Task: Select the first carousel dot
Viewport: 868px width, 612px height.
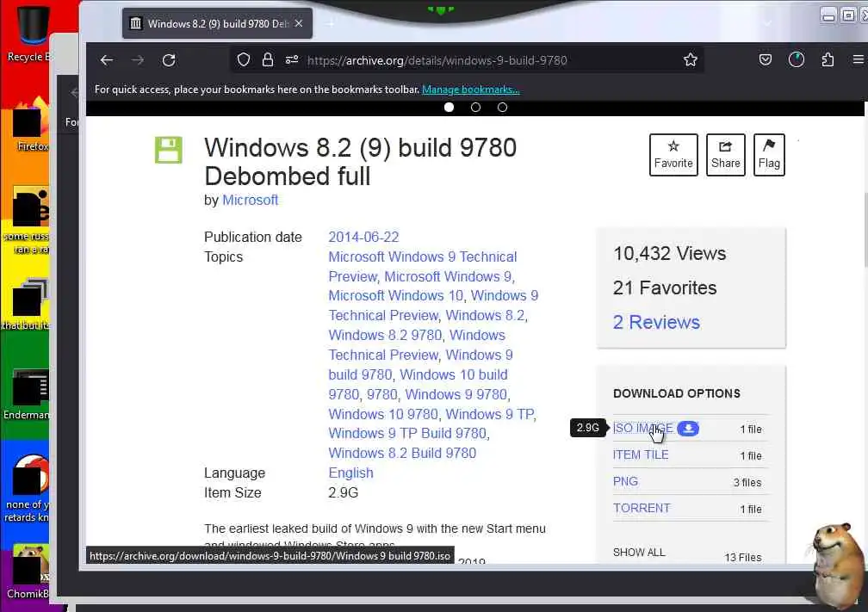Action: [449, 108]
